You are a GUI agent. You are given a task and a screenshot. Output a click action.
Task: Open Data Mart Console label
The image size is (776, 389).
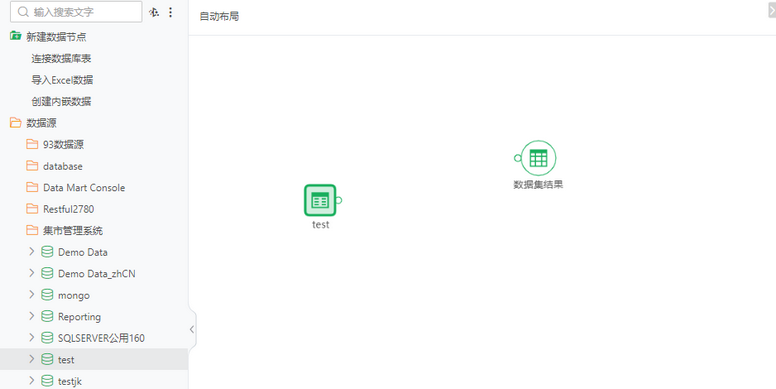click(84, 188)
